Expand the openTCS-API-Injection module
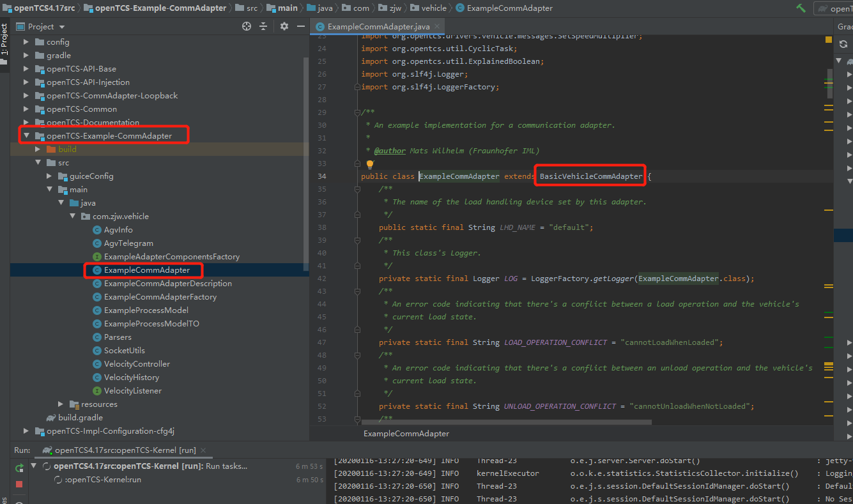Viewport: 853px width, 504px height. click(26, 82)
